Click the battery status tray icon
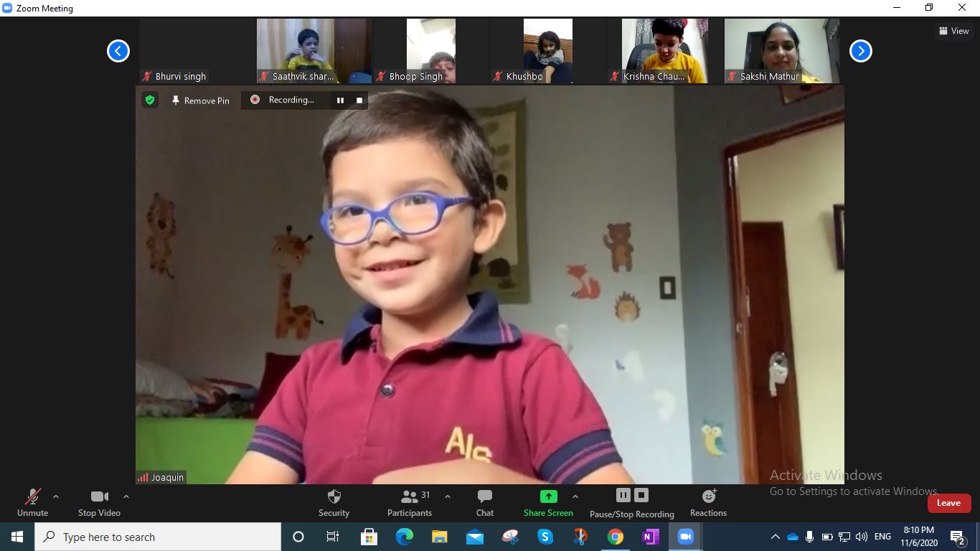This screenshot has height=551, width=980. tap(826, 537)
